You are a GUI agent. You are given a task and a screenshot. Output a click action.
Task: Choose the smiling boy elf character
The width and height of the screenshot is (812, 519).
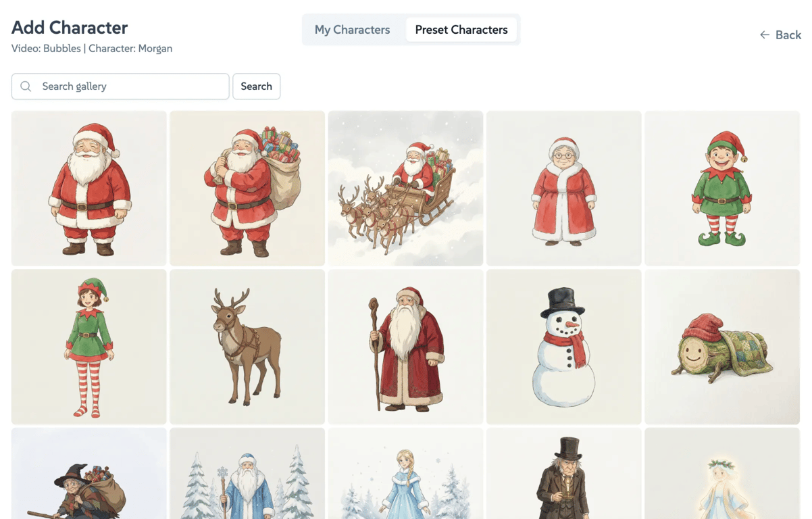[x=722, y=189]
